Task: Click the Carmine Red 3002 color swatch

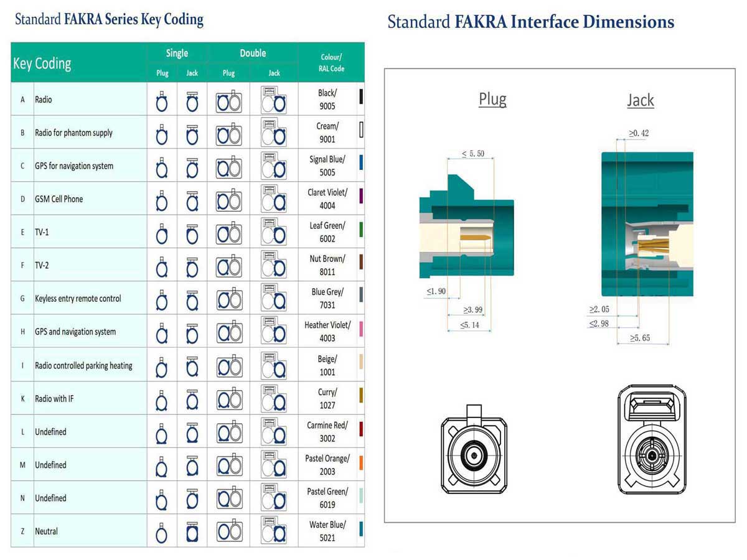Action: click(361, 429)
